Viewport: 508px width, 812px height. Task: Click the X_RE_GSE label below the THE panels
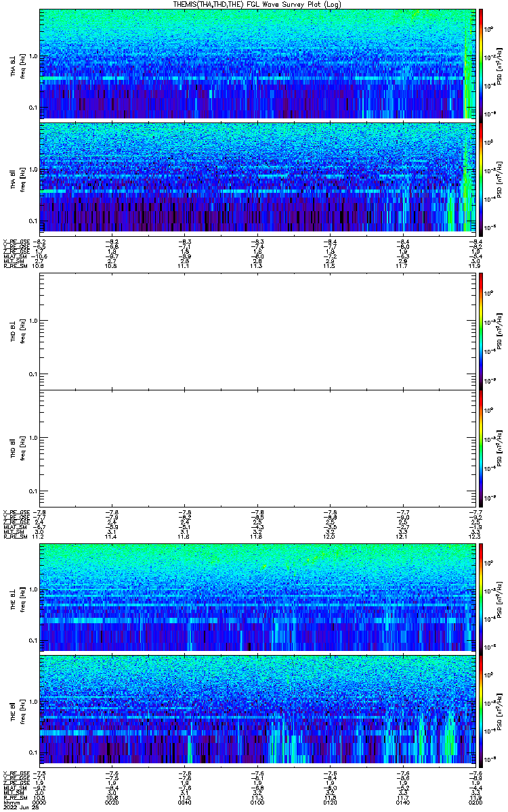(x=16, y=773)
